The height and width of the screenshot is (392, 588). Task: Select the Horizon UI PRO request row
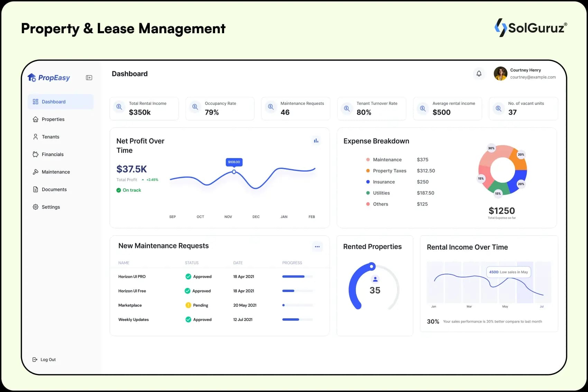pyautogui.click(x=132, y=277)
